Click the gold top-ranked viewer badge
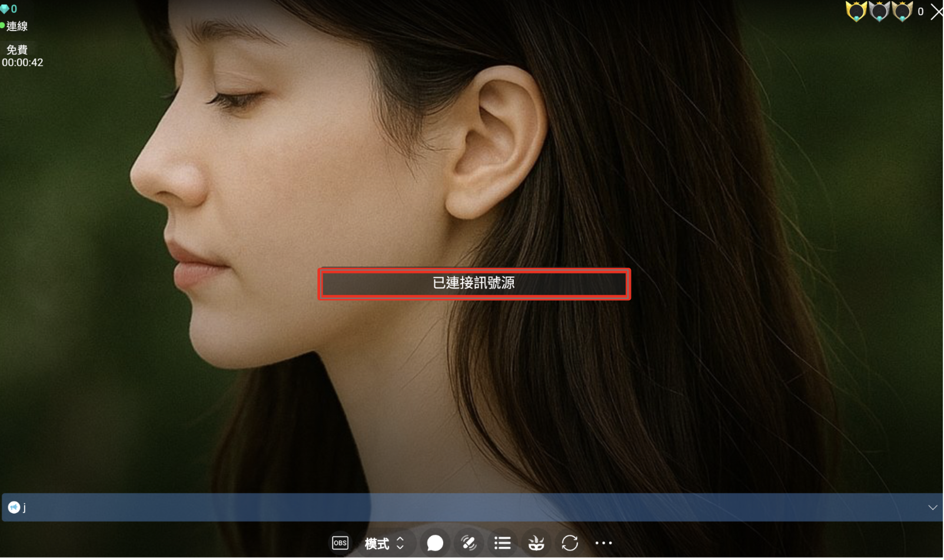The height and width of the screenshot is (560, 944). 856,11
